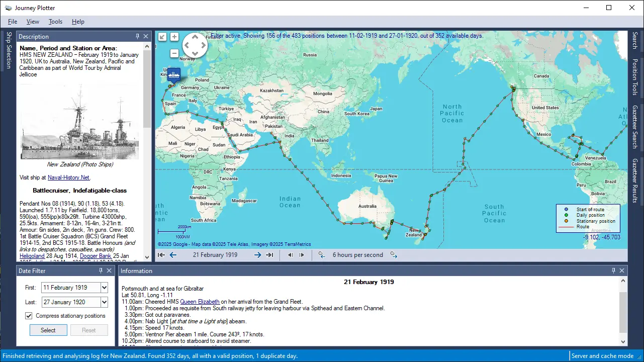Screen dimensions: 644x362
Task: Click the Finished retrieving log status message
Action: (150, 356)
